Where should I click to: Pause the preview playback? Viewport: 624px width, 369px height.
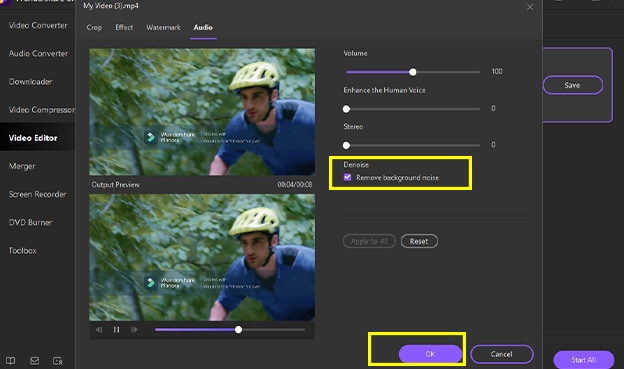(117, 330)
